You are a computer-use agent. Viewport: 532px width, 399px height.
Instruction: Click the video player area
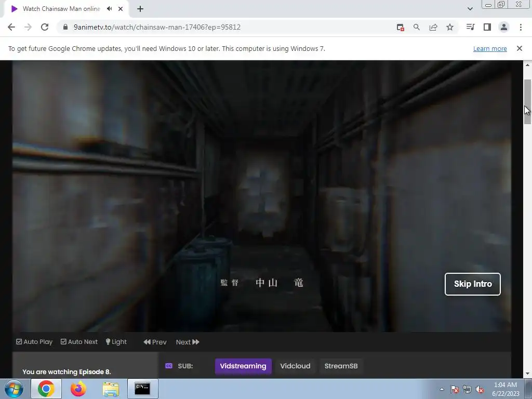tap(262, 196)
